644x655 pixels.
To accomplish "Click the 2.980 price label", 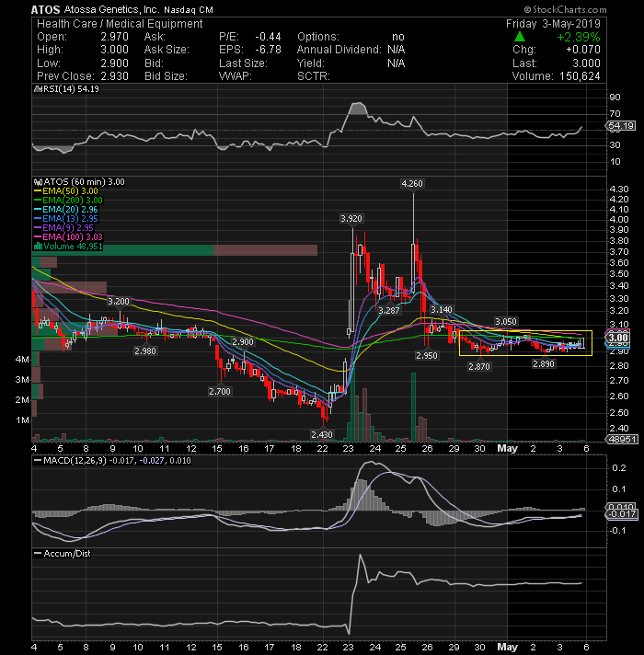I will pyautogui.click(x=145, y=350).
